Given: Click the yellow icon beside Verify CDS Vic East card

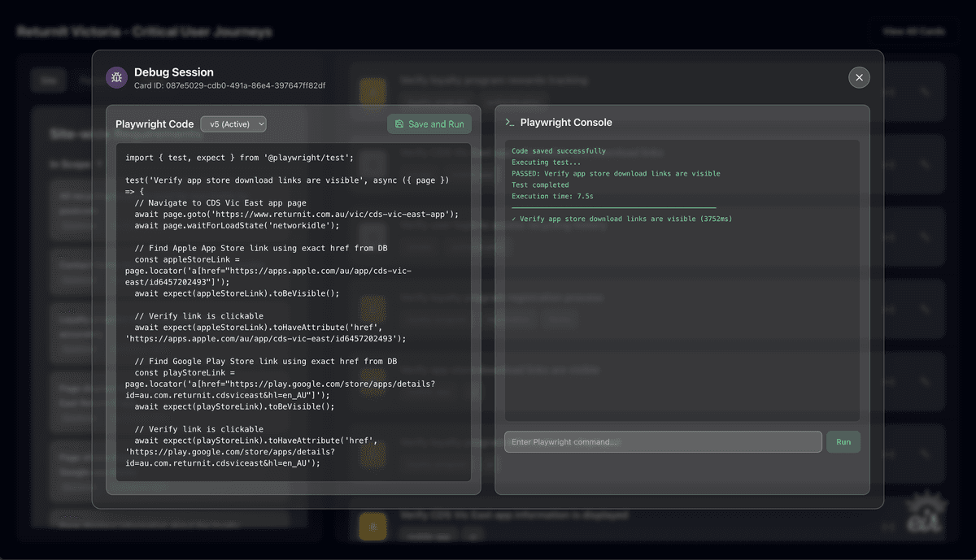Looking at the screenshot, I should pos(373,527).
